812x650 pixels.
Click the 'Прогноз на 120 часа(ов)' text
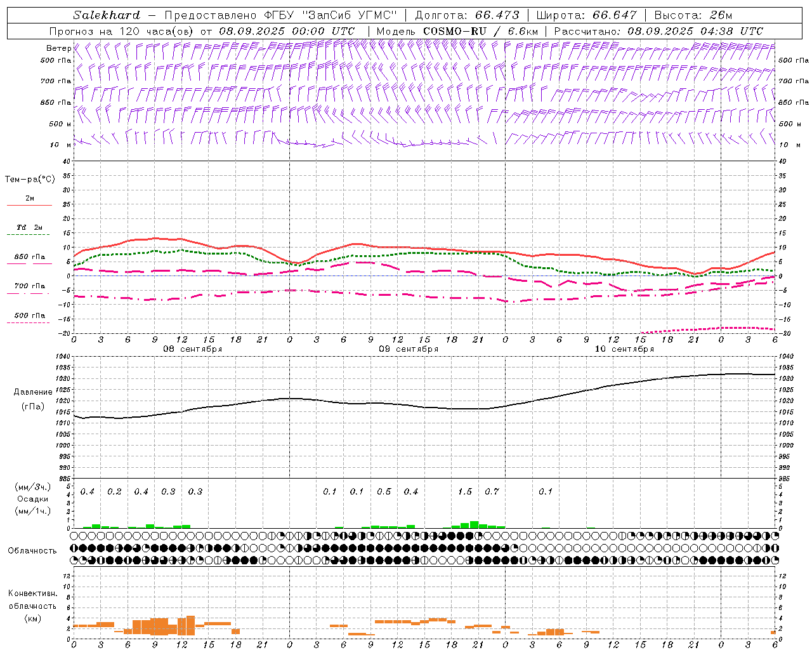(122, 31)
